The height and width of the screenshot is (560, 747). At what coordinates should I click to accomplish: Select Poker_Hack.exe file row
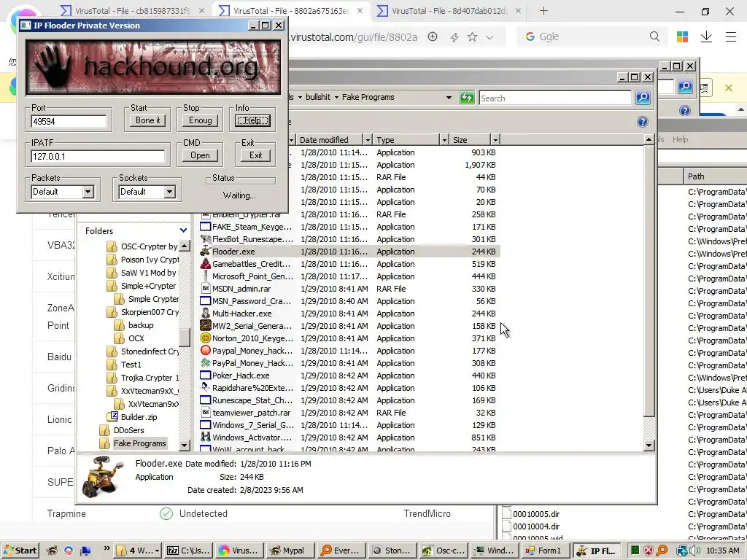pos(349,376)
